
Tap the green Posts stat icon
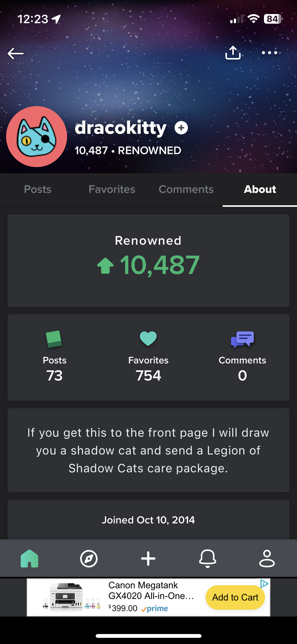point(54,339)
